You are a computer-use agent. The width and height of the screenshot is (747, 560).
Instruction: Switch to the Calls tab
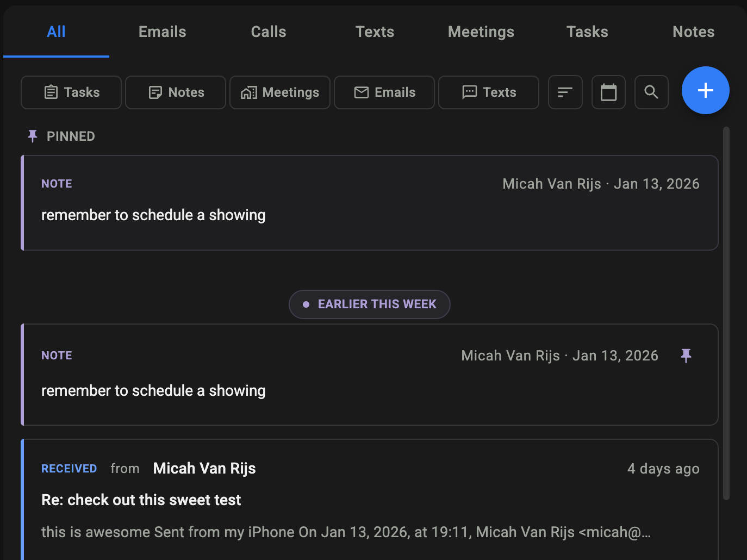tap(269, 32)
